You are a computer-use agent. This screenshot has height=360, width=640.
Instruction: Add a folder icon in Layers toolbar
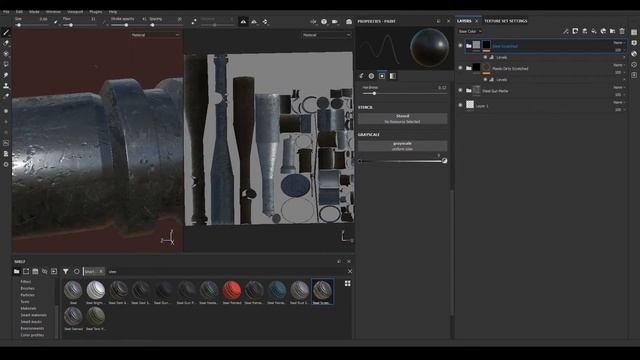(613, 31)
